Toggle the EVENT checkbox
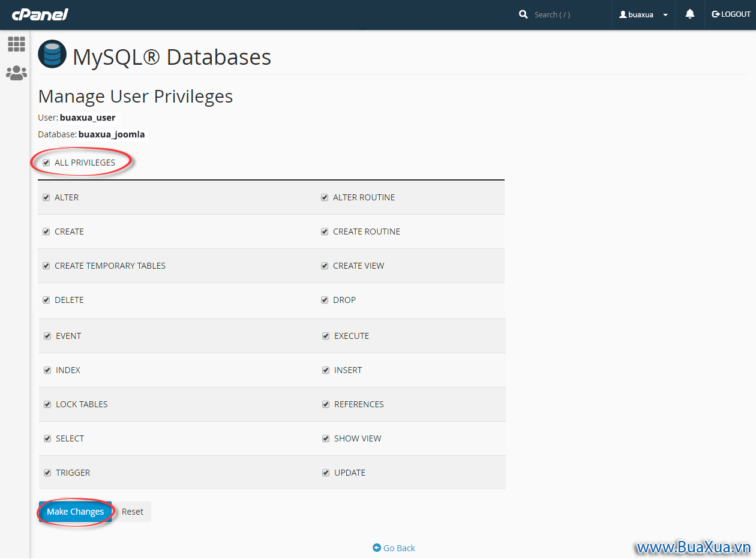The height and width of the screenshot is (559, 756). (47, 336)
